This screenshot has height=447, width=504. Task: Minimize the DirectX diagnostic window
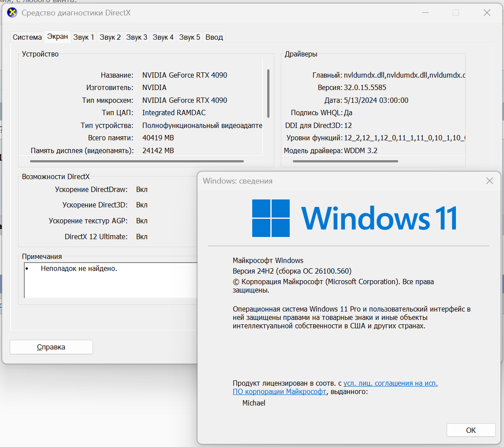425,12
